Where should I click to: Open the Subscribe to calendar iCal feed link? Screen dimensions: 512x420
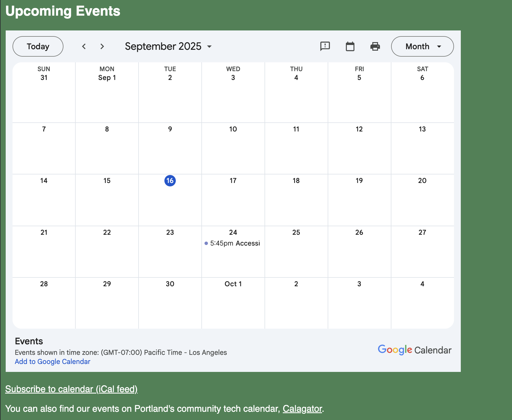71,389
